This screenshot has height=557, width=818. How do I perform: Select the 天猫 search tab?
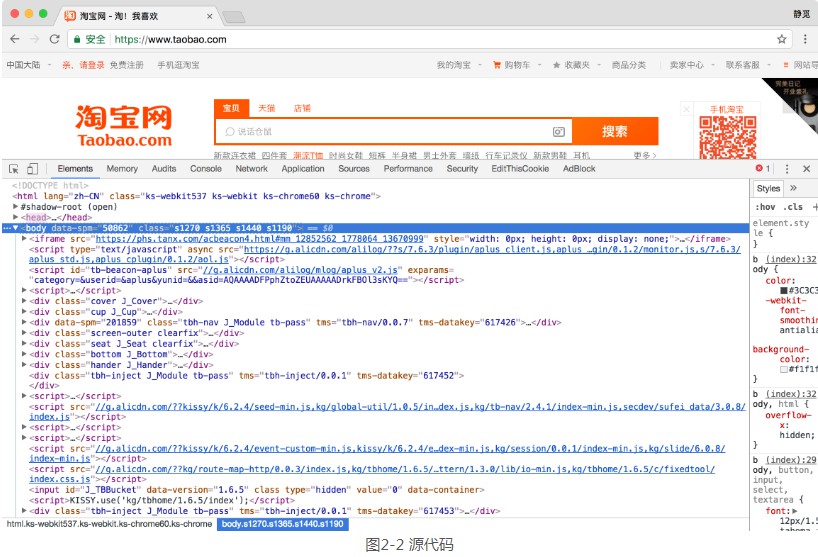pos(266,108)
